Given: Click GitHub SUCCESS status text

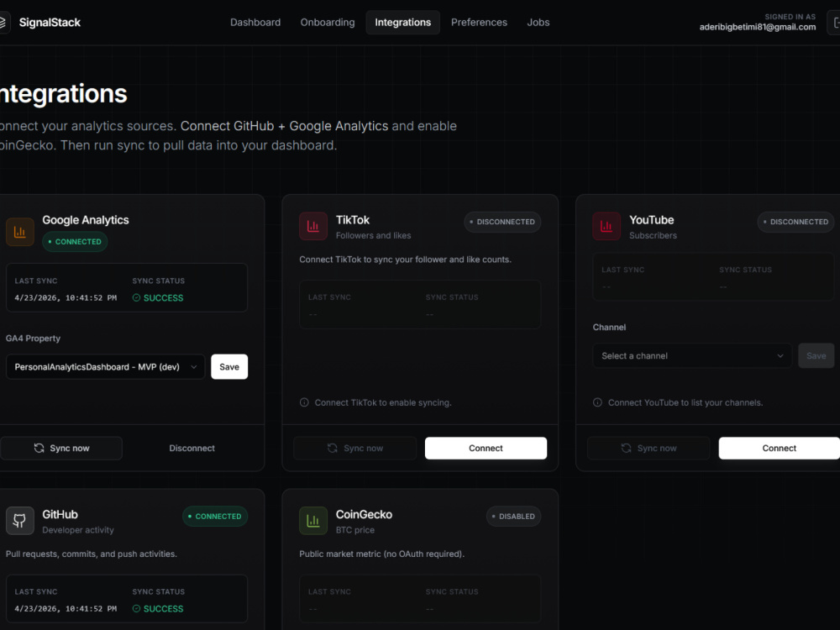Looking at the screenshot, I should pos(164,608).
